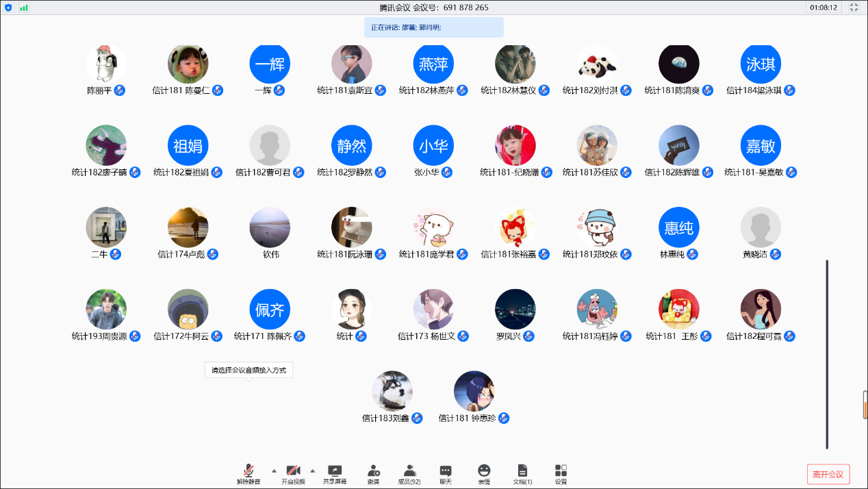Image resolution: width=868 pixels, height=489 pixels.
Task: Select 信计183刘鑫's husky avatar
Action: pyautogui.click(x=392, y=391)
